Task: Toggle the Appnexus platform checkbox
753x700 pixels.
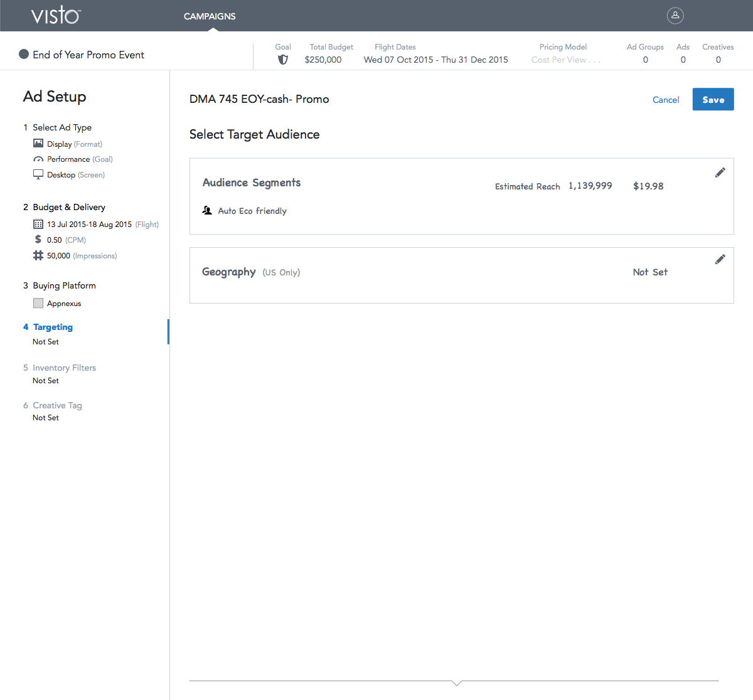Action: pos(38,303)
